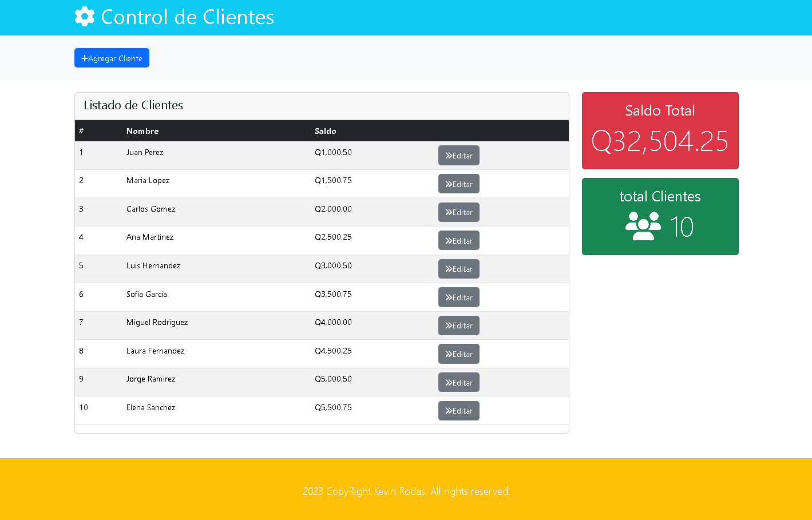The height and width of the screenshot is (520, 812).
Task: Click Editar for Luis Hernandez
Action: [458, 269]
